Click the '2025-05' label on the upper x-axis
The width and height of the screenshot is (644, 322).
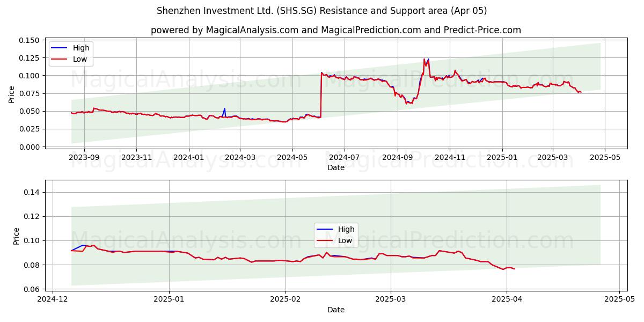pos(605,158)
